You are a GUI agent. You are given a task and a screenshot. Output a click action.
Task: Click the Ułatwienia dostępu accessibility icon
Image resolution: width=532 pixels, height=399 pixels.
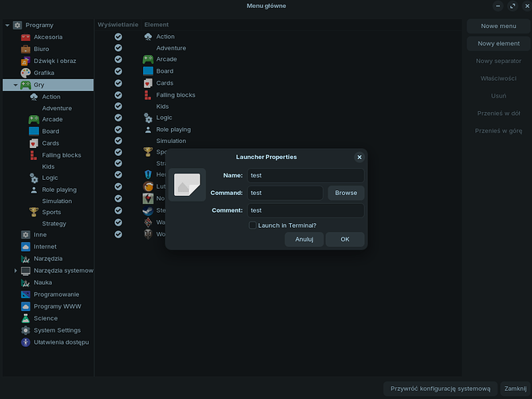click(x=26, y=342)
